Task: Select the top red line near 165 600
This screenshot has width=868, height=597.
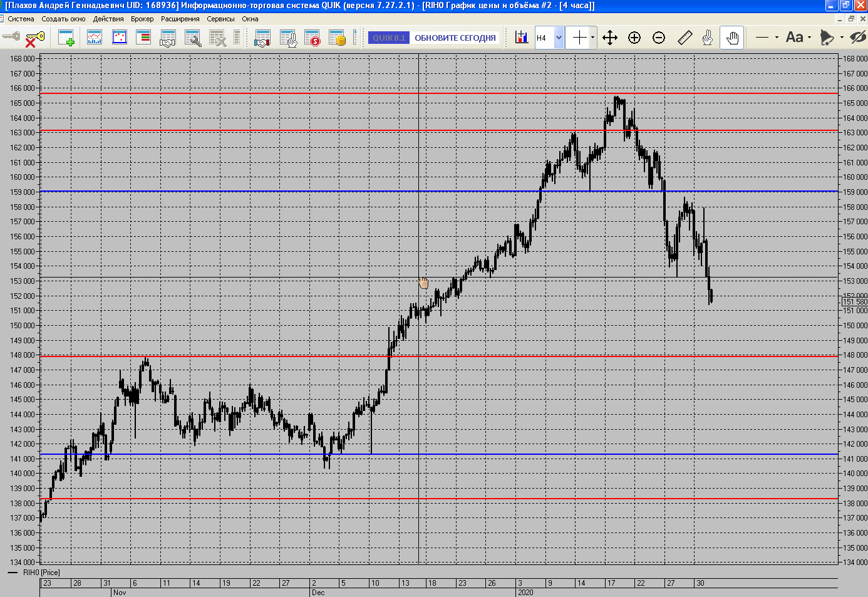Action: (439, 94)
